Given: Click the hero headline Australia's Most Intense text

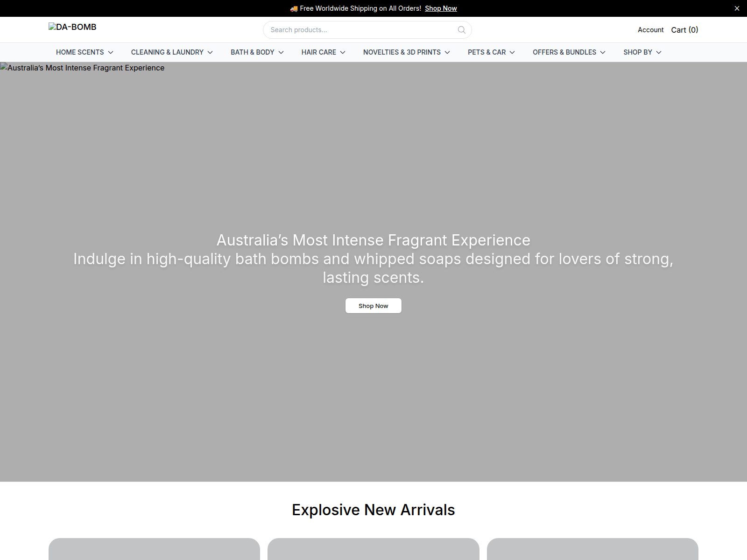Looking at the screenshot, I should [373, 240].
